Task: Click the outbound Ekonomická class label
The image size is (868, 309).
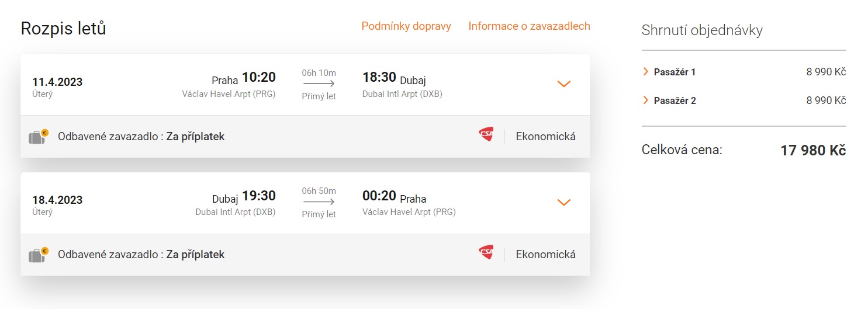Action: point(545,137)
